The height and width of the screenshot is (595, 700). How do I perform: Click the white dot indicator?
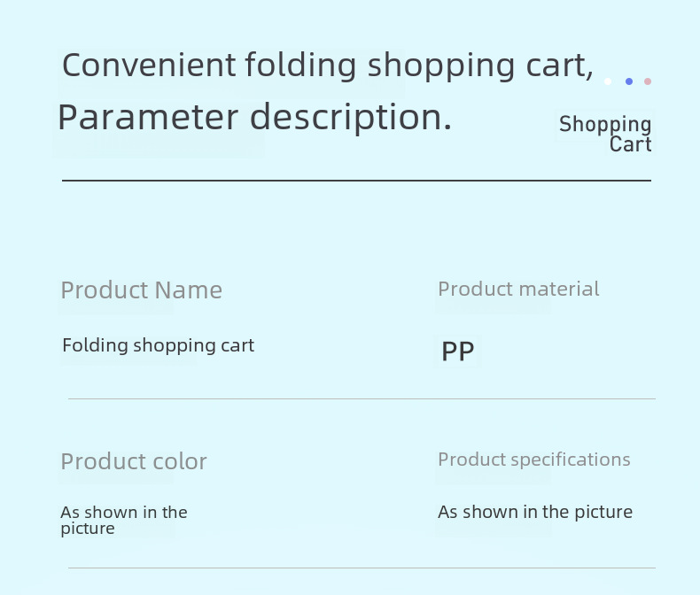click(x=608, y=81)
